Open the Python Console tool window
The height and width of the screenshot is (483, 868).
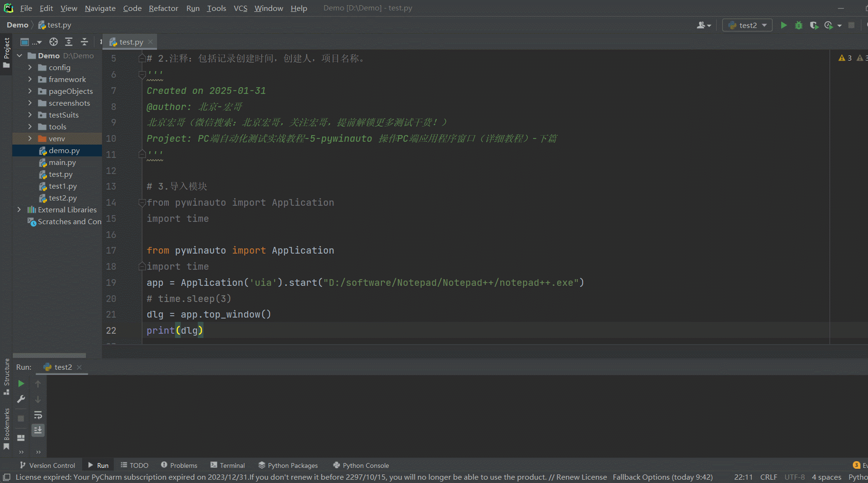(x=361, y=465)
